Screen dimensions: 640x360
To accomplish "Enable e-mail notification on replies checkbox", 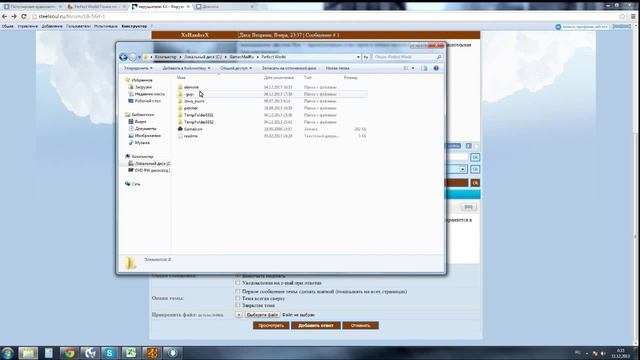I will pos(238,283).
